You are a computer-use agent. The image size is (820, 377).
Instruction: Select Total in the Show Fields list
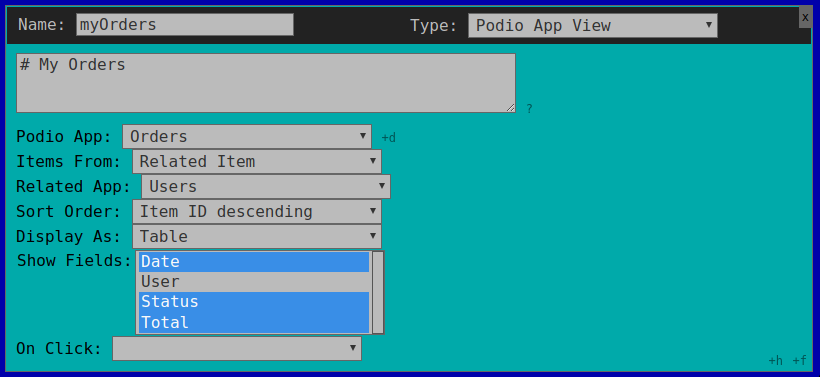[254, 322]
